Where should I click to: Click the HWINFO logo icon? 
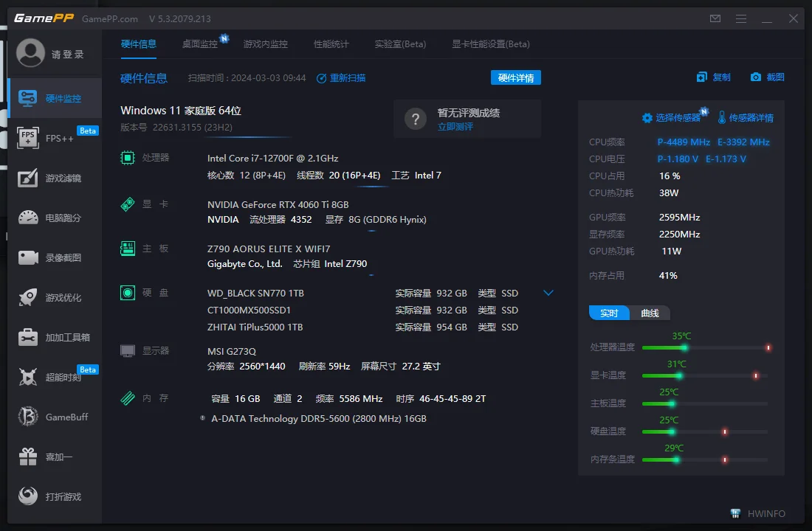pos(735,513)
